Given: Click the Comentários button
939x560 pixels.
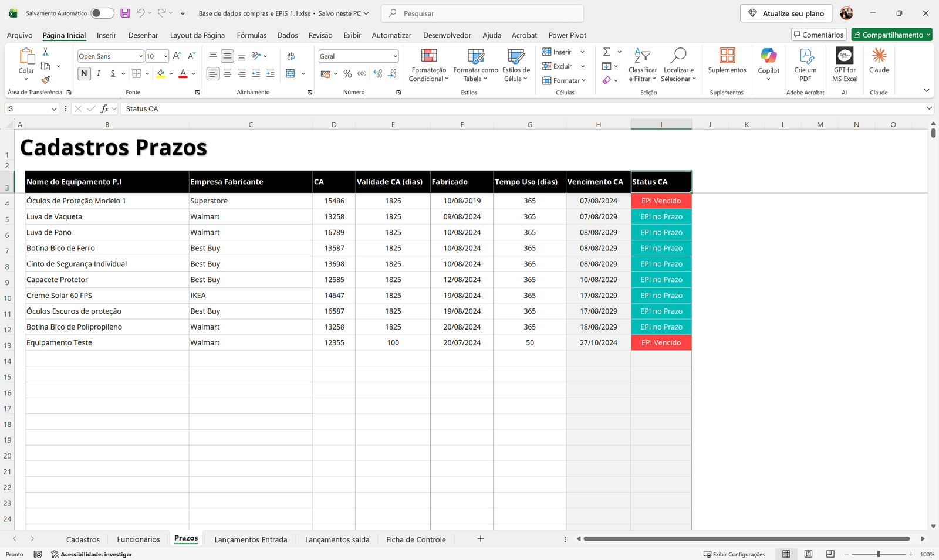Looking at the screenshot, I should [x=819, y=35].
